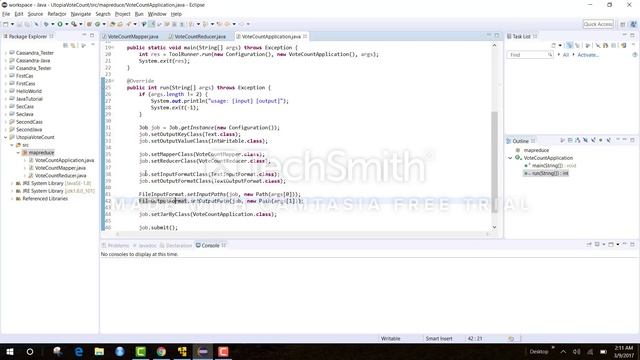Maximize the editor area
This screenshot has width=640, height=360.
497,36
